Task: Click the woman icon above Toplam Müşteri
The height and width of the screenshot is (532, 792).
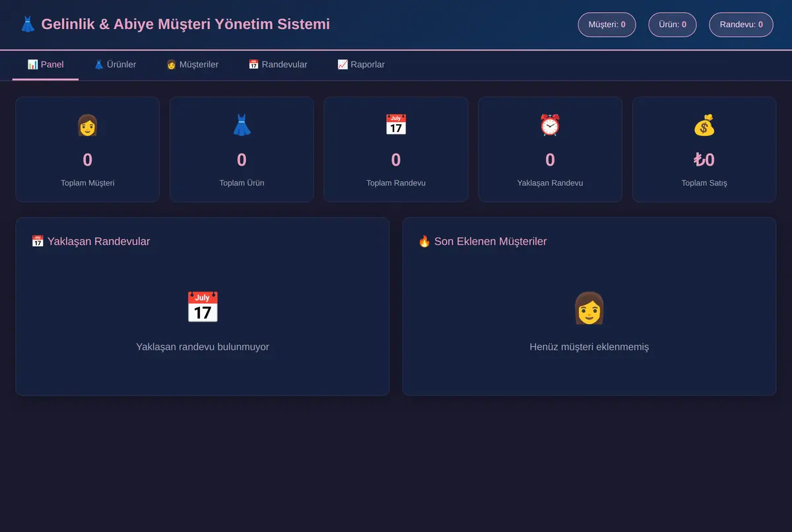Action: click(88, 125)
